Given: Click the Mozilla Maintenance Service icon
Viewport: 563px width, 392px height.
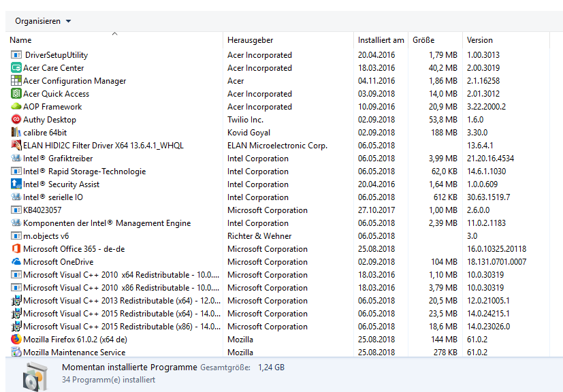Looking at the screenshot, I should (x=16, y=352).
